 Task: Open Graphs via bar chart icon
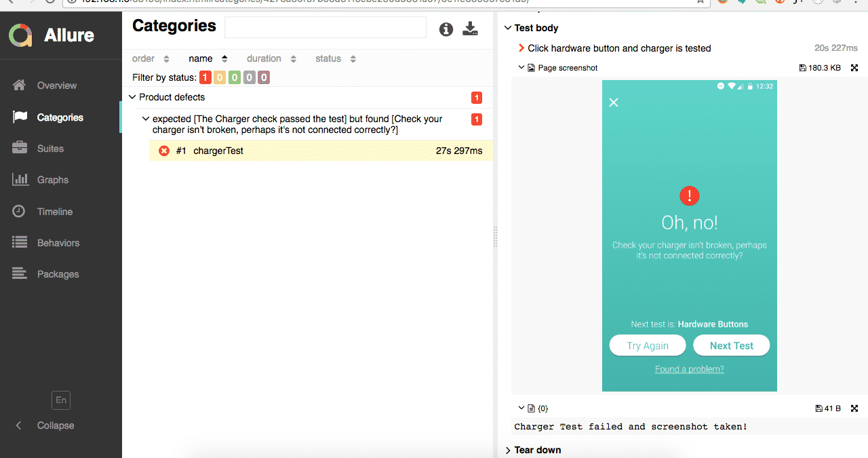[x=20, y=180]
